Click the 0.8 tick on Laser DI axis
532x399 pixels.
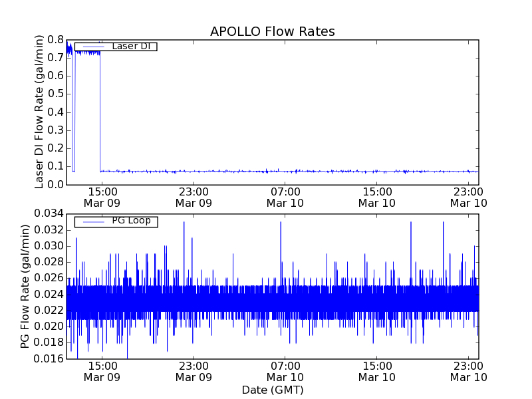pyautogui.click(x=55, y=39)
